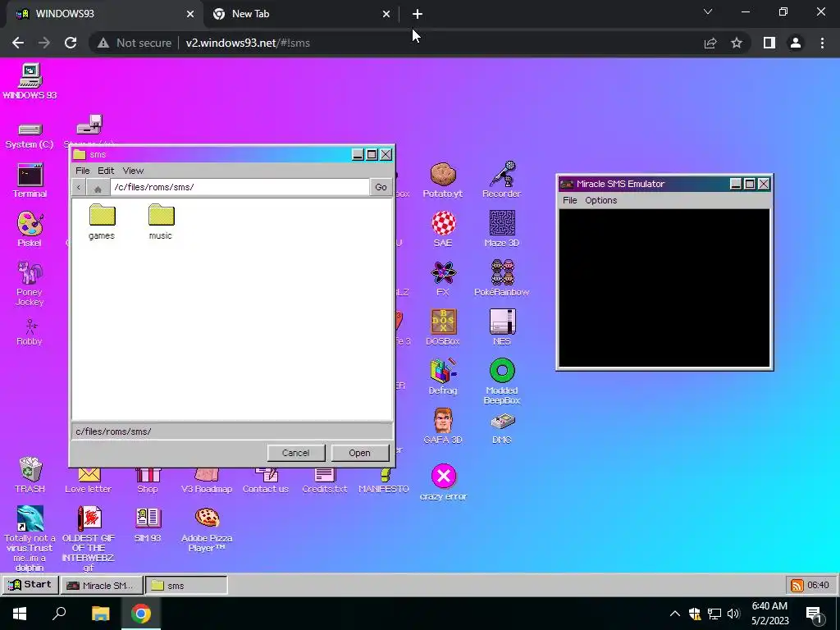Open View menu in sms window

[x=133, y=171]
